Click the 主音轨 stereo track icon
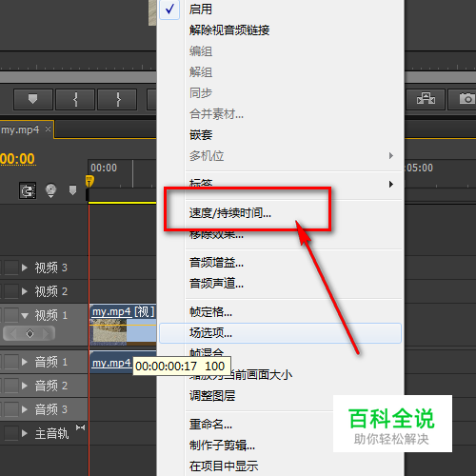476x476 pixels. point(80,427)
